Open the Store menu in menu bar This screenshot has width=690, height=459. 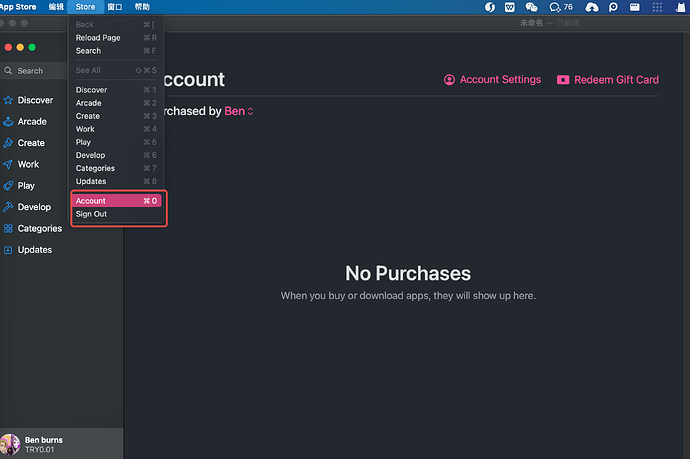(85, 7)
